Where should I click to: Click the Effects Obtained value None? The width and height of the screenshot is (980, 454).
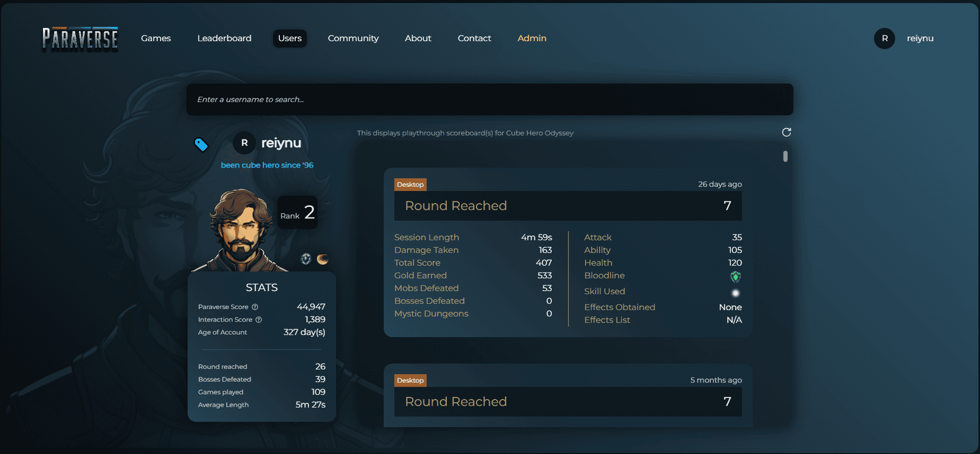(730, 307)
